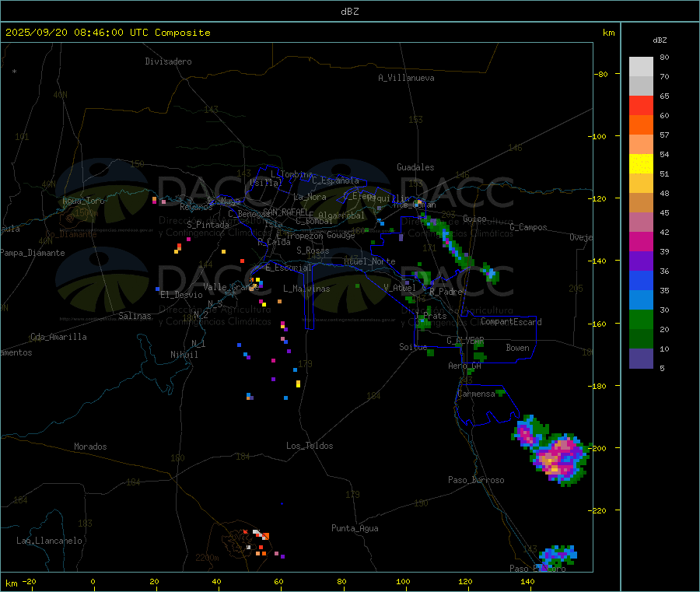Click the R_Padre location label

(446, 292)
